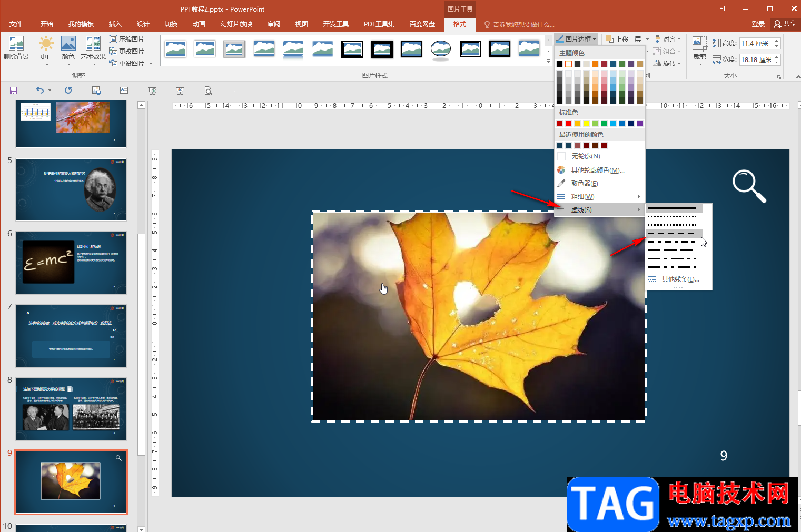Click the 压缩图片 compress pictures button

(x=126, y=39)
